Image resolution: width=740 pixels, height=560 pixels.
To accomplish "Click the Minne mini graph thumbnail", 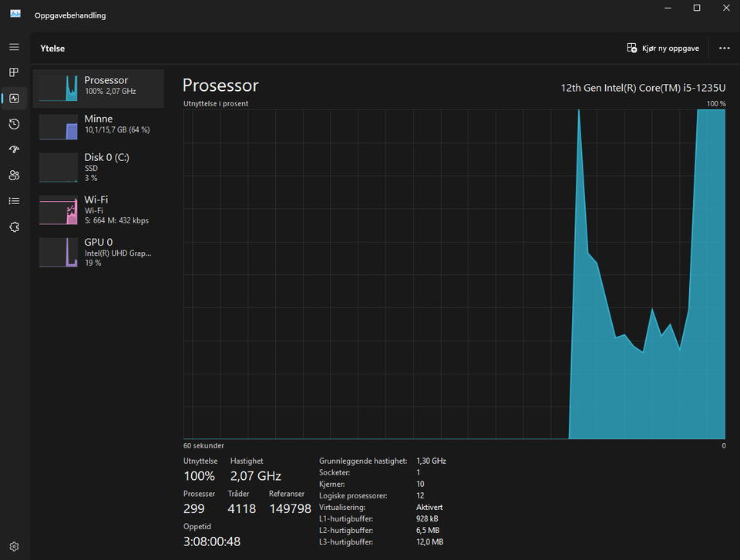I will pyautogui.click(x=59, y=127).
